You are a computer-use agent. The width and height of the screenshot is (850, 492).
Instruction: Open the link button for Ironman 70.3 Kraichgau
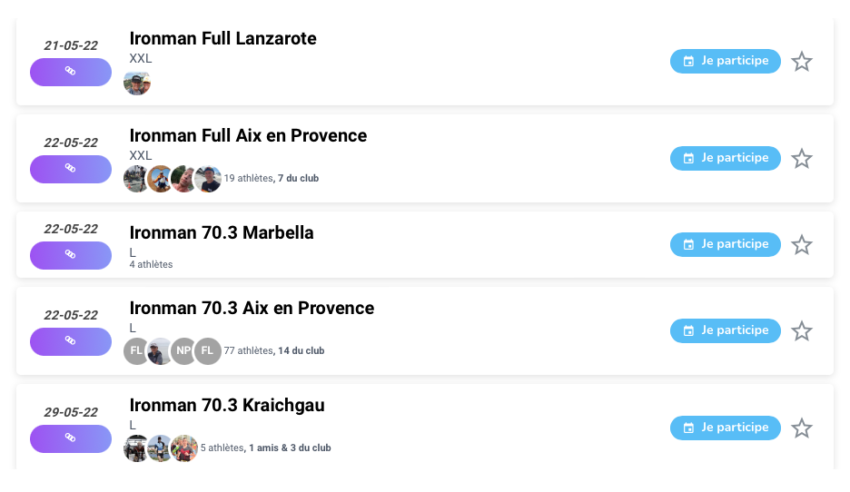[x=70, y=438]
